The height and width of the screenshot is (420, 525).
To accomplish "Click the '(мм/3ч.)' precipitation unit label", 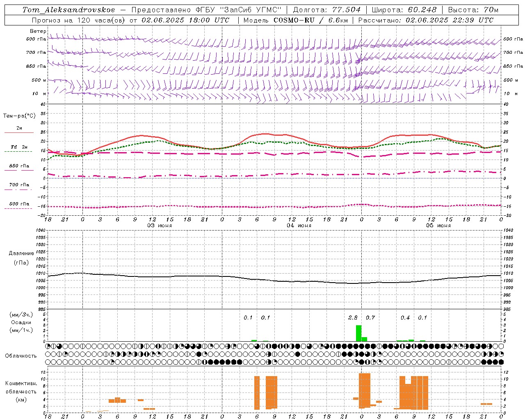I will coord(21,315).
